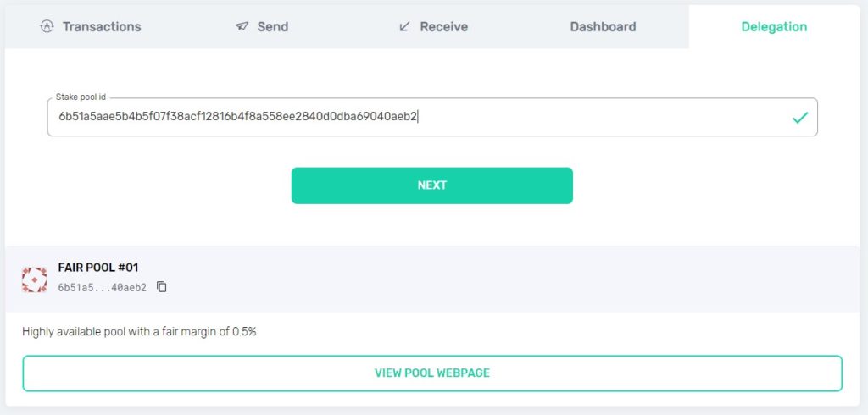Focus the Stake pool id input field
Screen dimensions: 868x415
[x=432, y=118]
